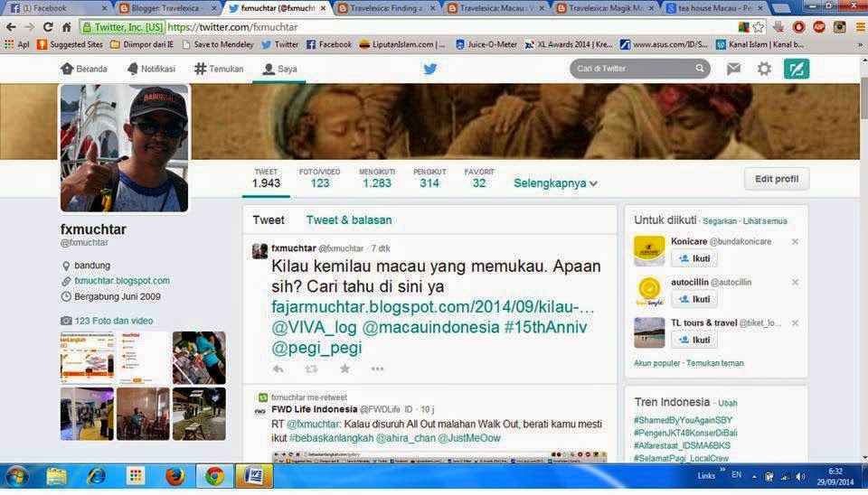This screenshot has height=495, width=868.
Task: Go back with the browser back arrow
Action: (11, 26)
